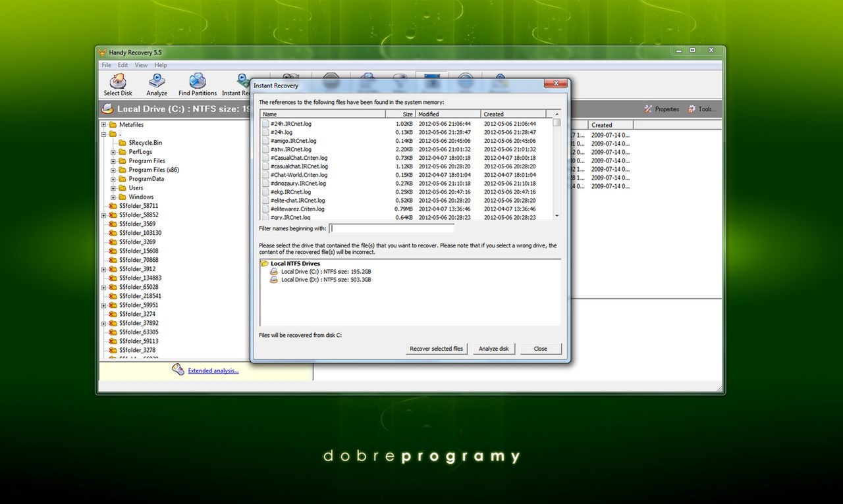Sort files by the Name column header

pos(323,114)
